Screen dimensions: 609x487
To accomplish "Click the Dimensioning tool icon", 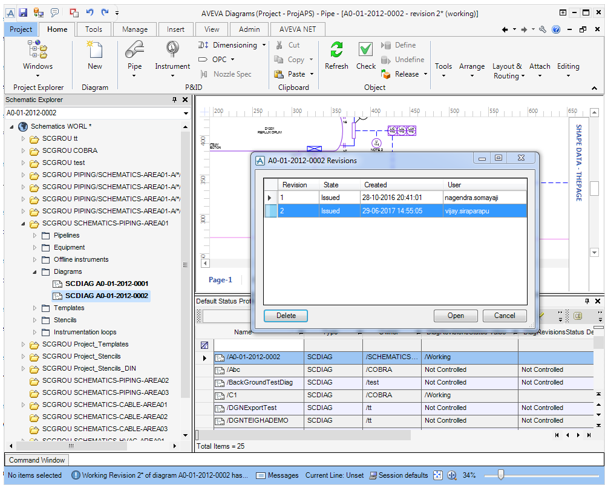I will tap(203, 45).
